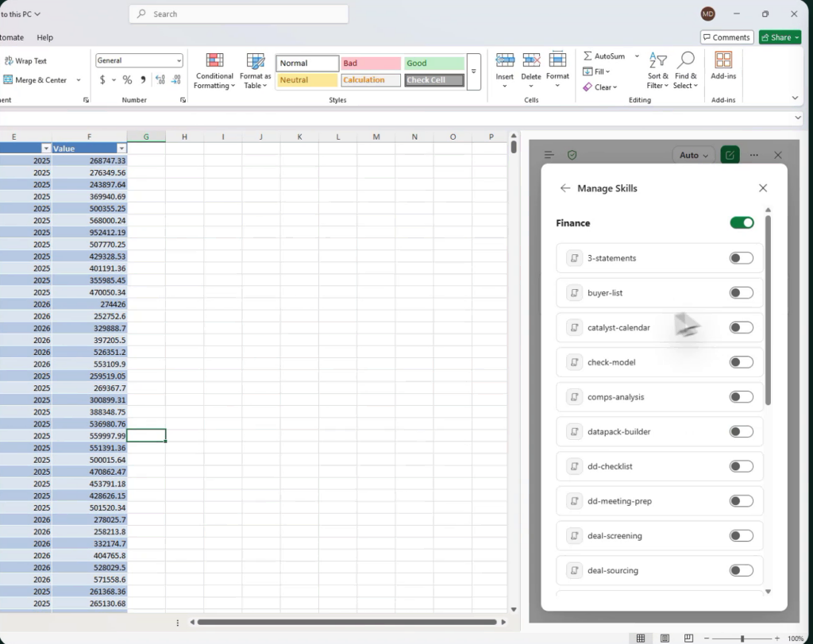Expand the cell styles gallery
Image resolution: width=813 pixels, height=644 pixels.
pos(473,71)
